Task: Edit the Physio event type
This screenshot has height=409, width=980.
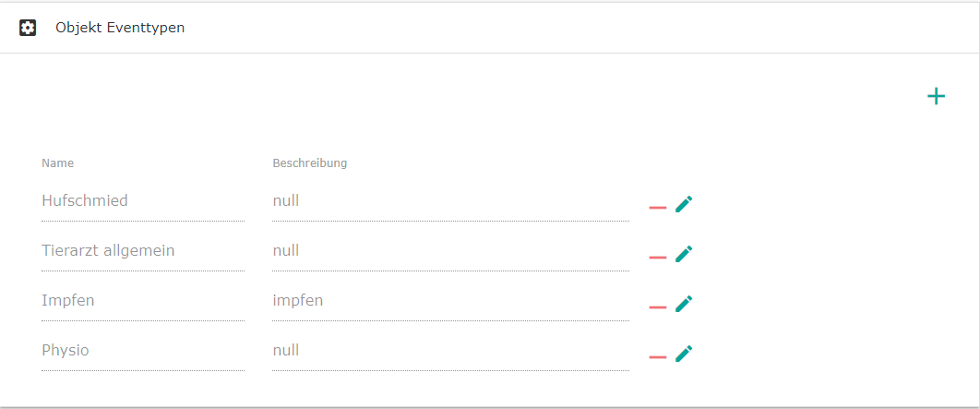Action: pos(684,354)
